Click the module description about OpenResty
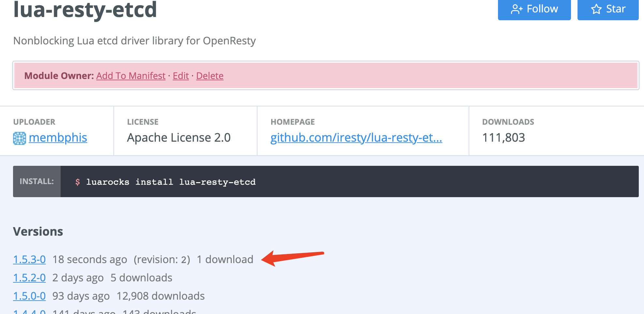644x314 pixels. click(x=135, y=41)
